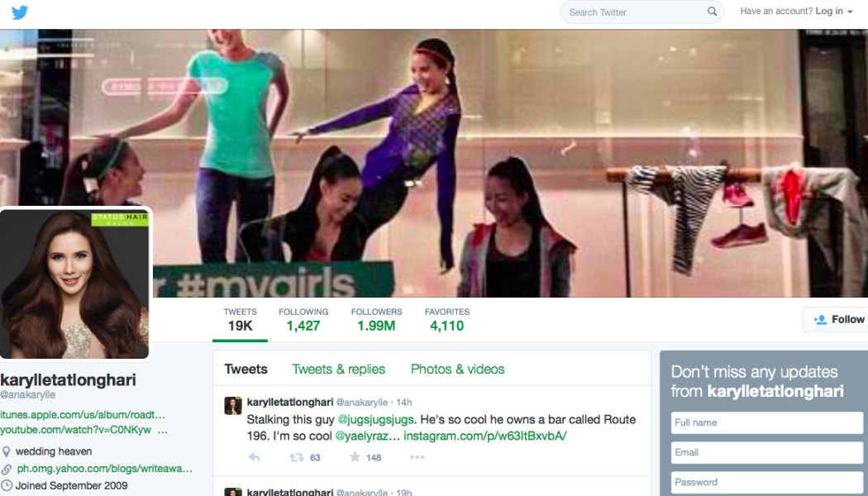Favorite the Route 196 tweet with star
Image resolution: width=868 pixels, height=496 pixels.
pyautogui.click(x=355, y=456)
